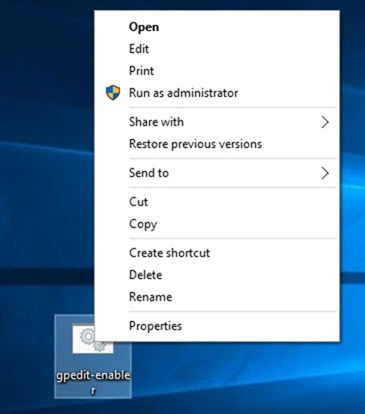
Task: Choose Restore previous versions
Action: click(x=217, y=144)
